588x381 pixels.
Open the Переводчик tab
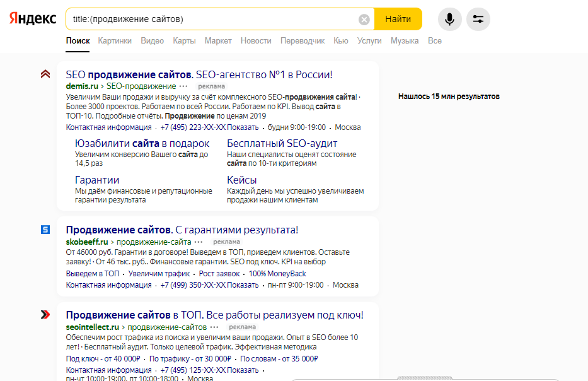303,41
